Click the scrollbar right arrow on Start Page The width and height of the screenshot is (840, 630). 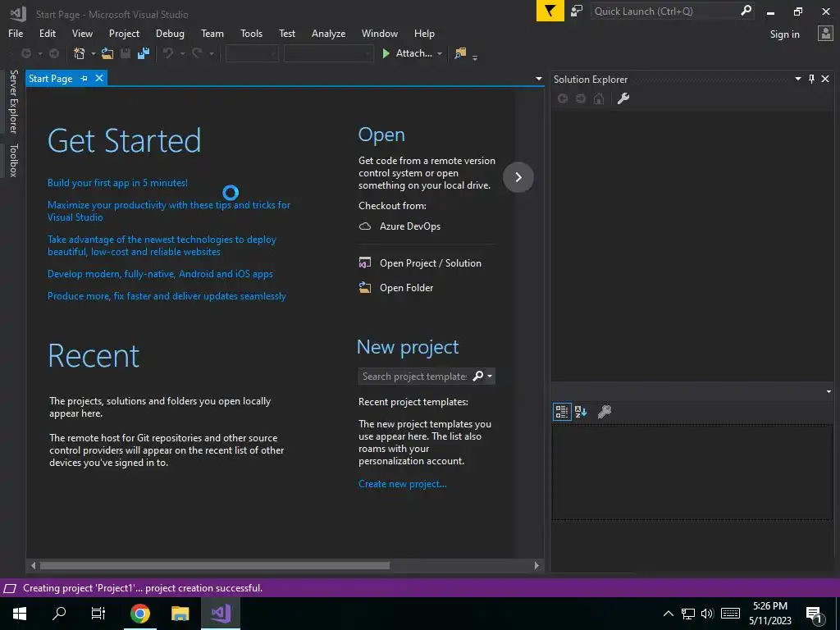536,566
